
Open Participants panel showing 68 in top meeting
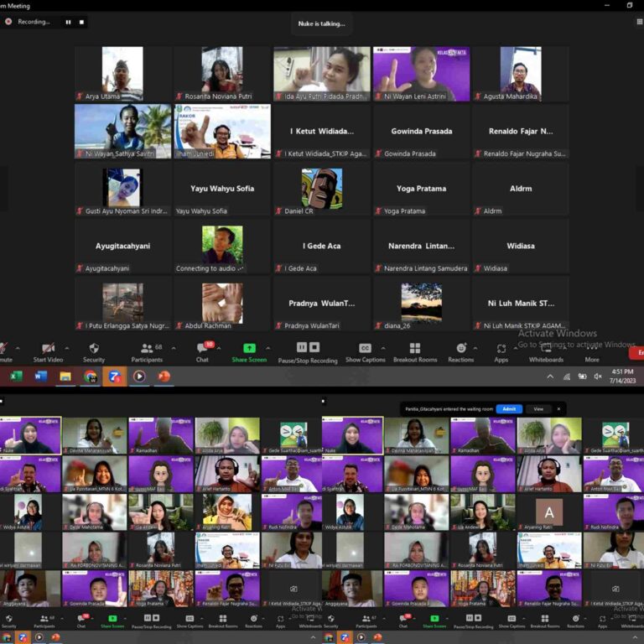pyautogui.click(x=147, y=352)
